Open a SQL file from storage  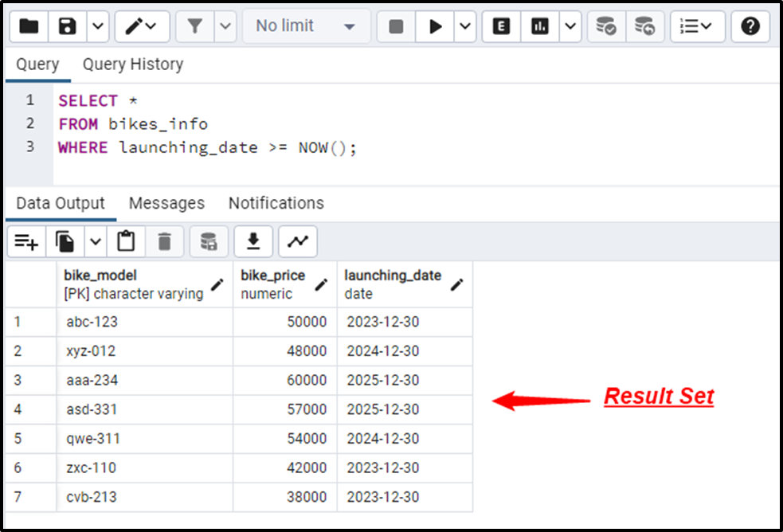pyautogui.click(x=28, y=26)
